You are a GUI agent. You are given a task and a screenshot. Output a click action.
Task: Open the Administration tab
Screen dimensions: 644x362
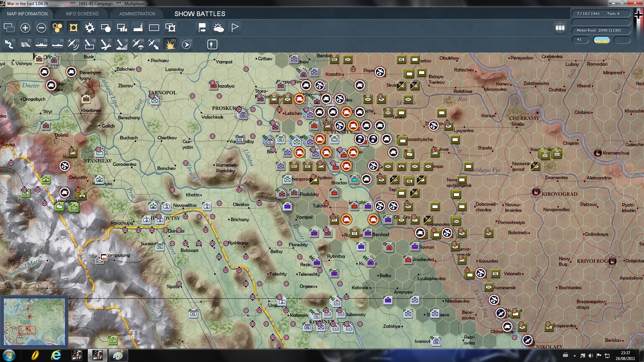(x=137, y=14)
